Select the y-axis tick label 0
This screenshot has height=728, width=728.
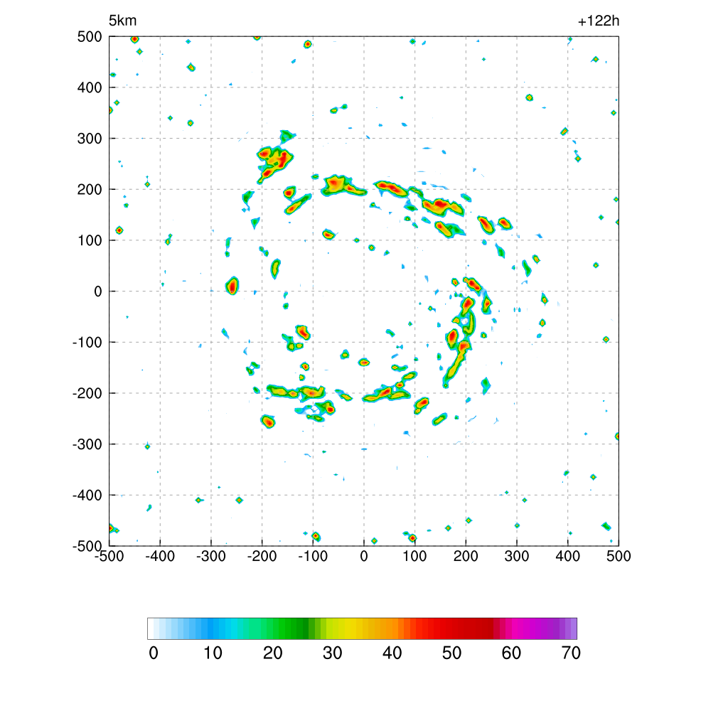tap(98, 291)
